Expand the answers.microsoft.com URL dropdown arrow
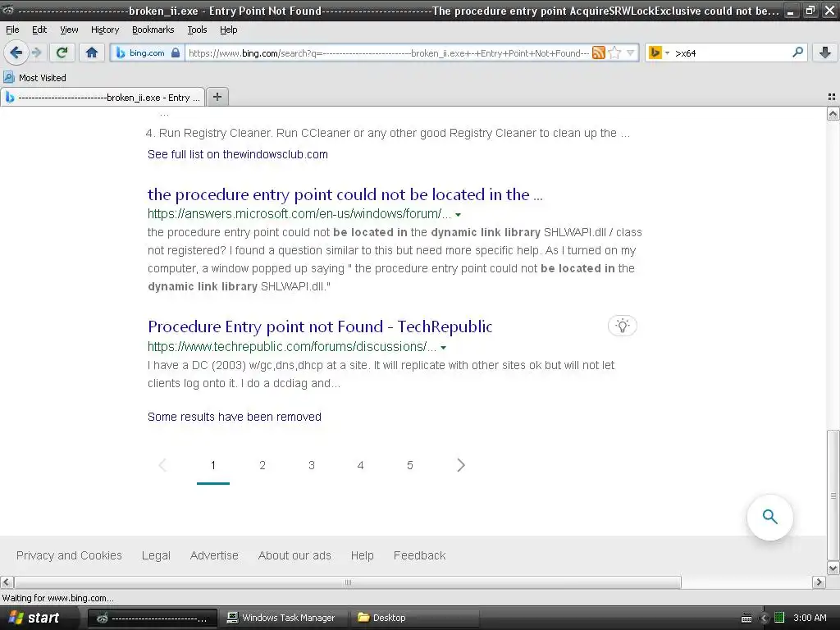This screenshot has width=840, height=630. click(x=458, y=215)
